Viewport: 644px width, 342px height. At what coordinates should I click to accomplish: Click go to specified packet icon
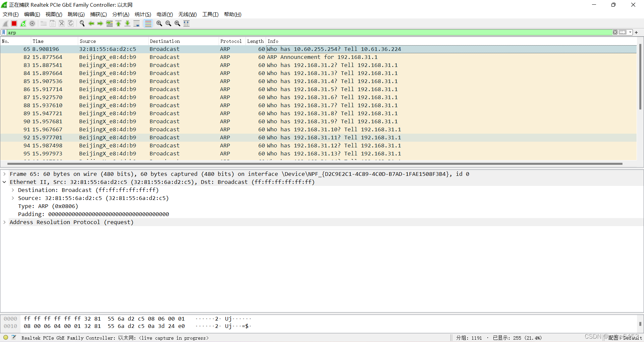(109, 23)
